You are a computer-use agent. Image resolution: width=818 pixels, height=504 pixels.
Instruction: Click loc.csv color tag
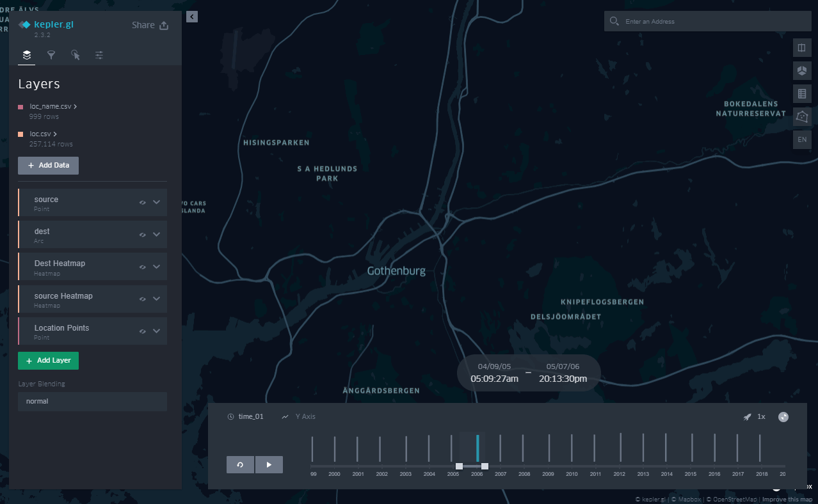[20, 134]
